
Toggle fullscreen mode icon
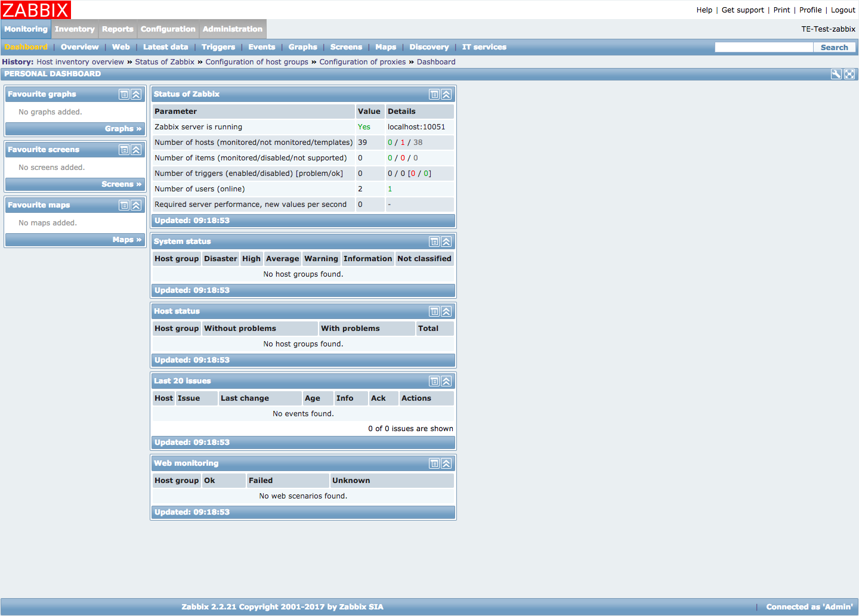(849, 74)
